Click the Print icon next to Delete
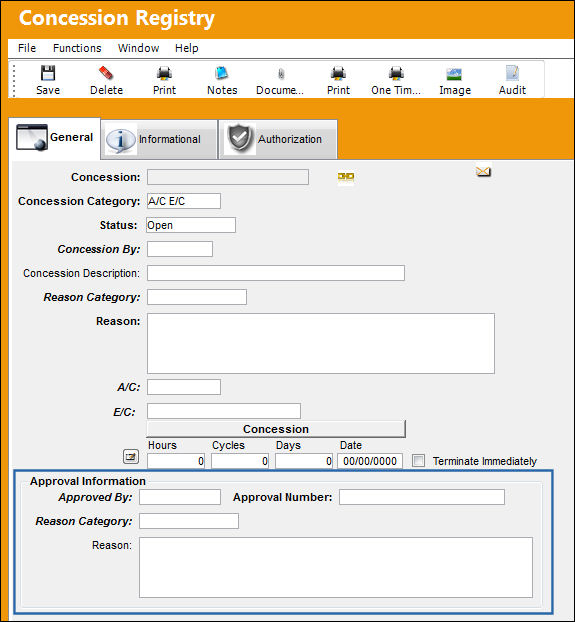 [x=164, y=73]
